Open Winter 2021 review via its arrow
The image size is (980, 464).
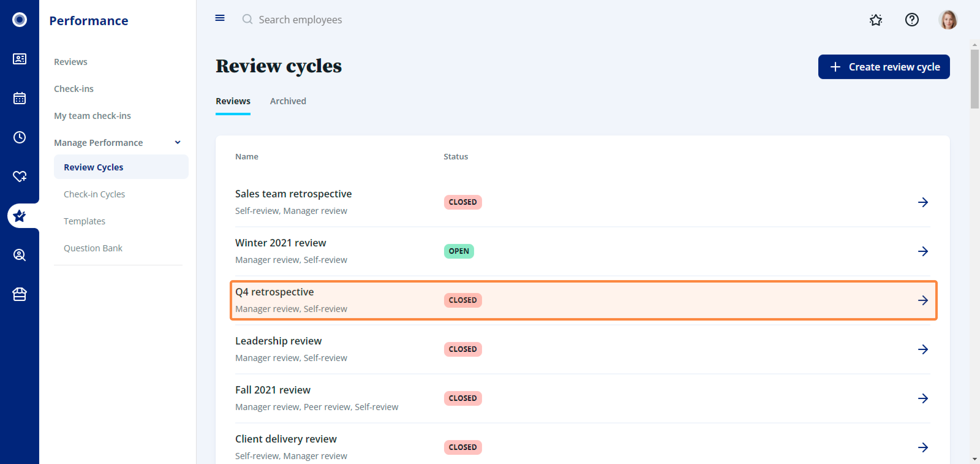[x=923, y=251]
